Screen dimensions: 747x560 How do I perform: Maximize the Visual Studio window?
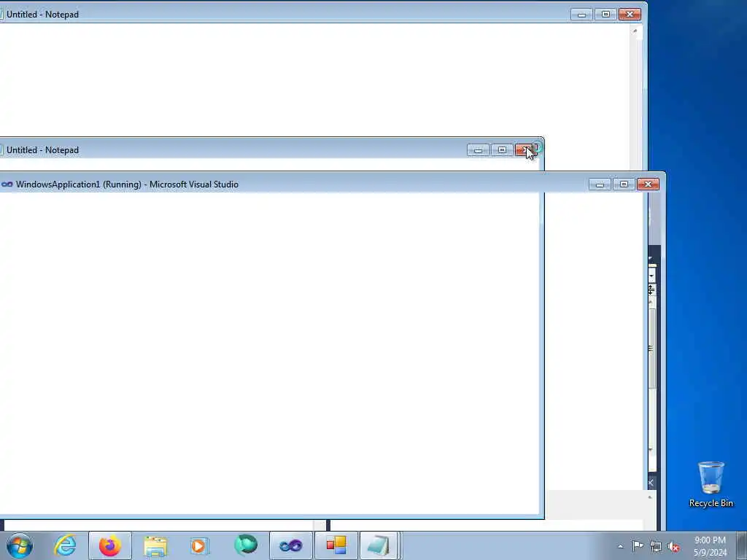coord(624,184)
